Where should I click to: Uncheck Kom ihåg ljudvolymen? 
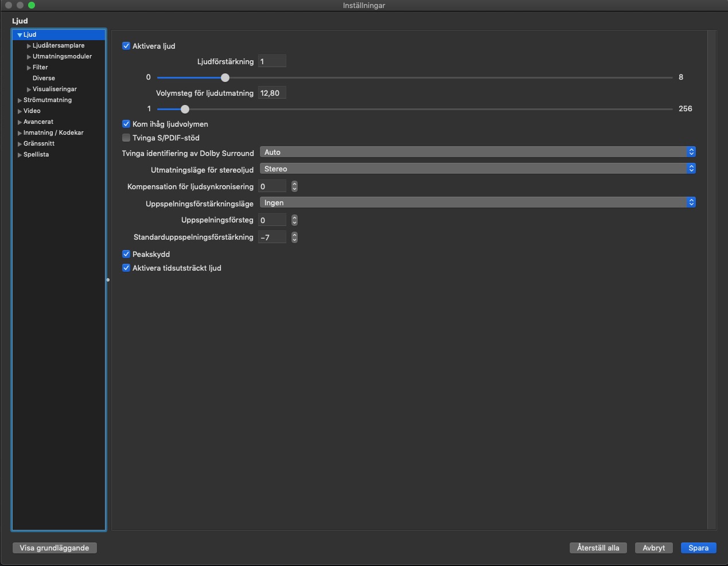coord(126,124)
